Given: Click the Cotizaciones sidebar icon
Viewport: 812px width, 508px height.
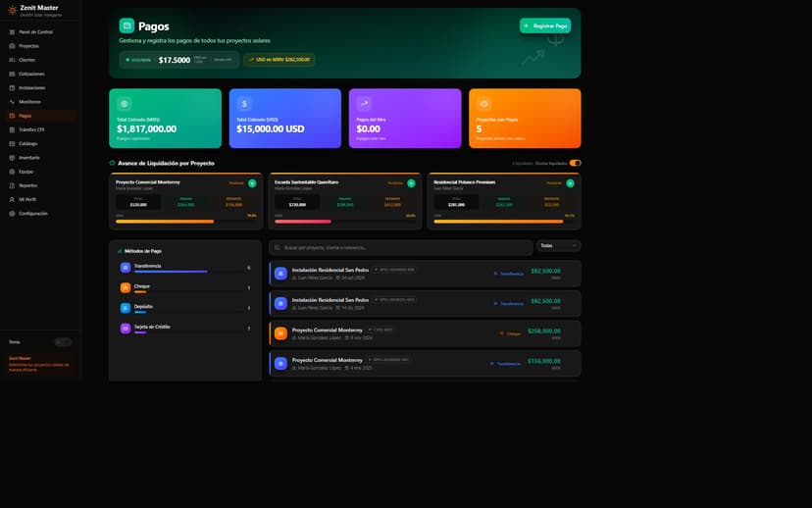Looking at the screenshot, I should pos(12,74).
